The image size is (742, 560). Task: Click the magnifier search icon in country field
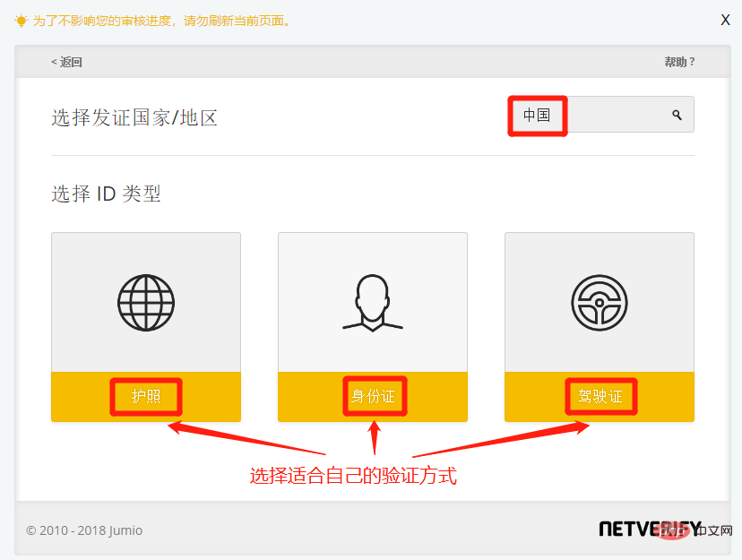677,114
